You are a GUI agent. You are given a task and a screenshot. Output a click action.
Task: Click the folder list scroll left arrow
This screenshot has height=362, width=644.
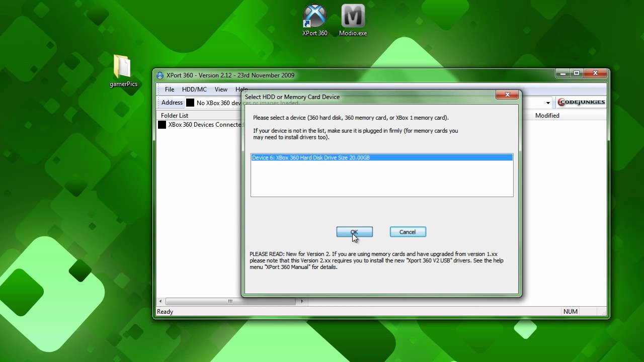[x=161, y=301]
